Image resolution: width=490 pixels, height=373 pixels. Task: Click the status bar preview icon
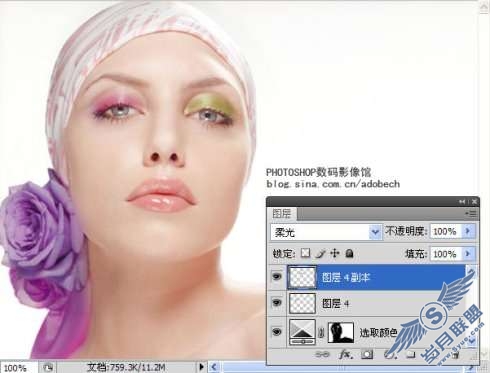pyautogui.click(x=48, y=367)
